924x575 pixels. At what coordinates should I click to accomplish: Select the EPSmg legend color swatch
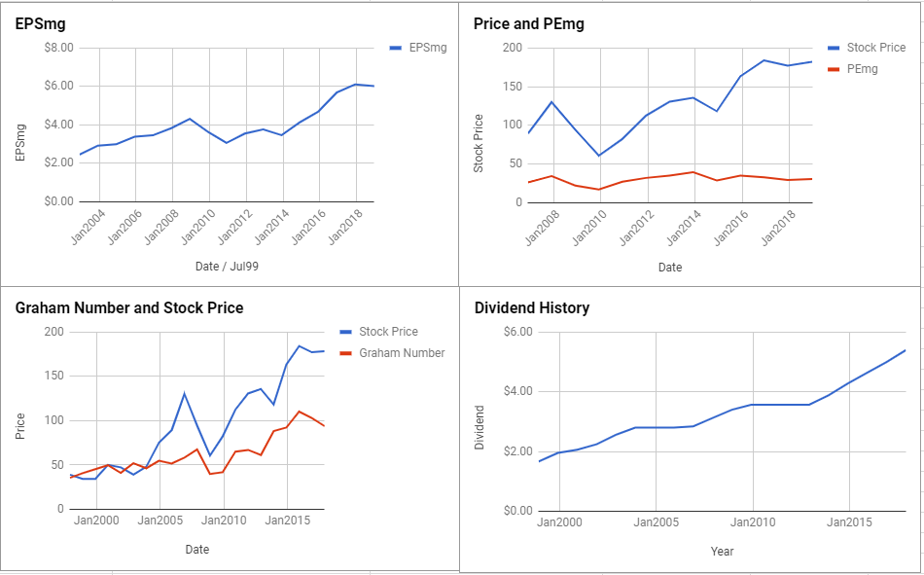(x=396, y=48)
